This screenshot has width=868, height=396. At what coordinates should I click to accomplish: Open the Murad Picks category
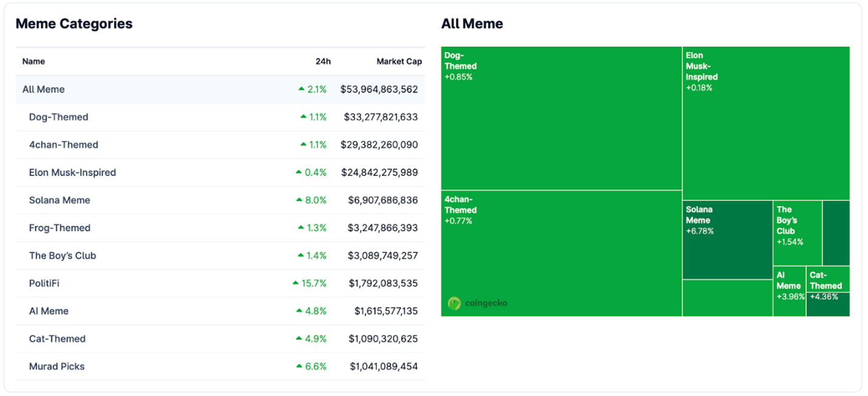tap(56, 366)
